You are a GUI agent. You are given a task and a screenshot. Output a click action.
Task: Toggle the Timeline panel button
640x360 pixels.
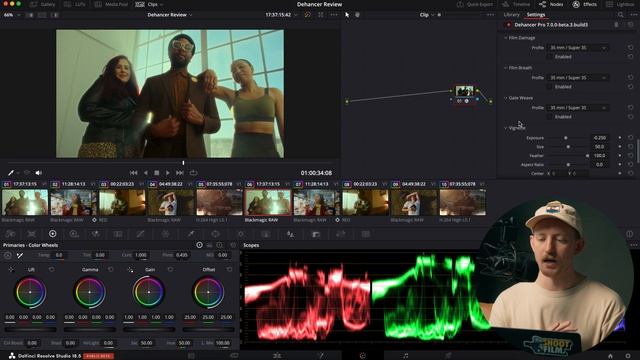[x=516, y=4]
